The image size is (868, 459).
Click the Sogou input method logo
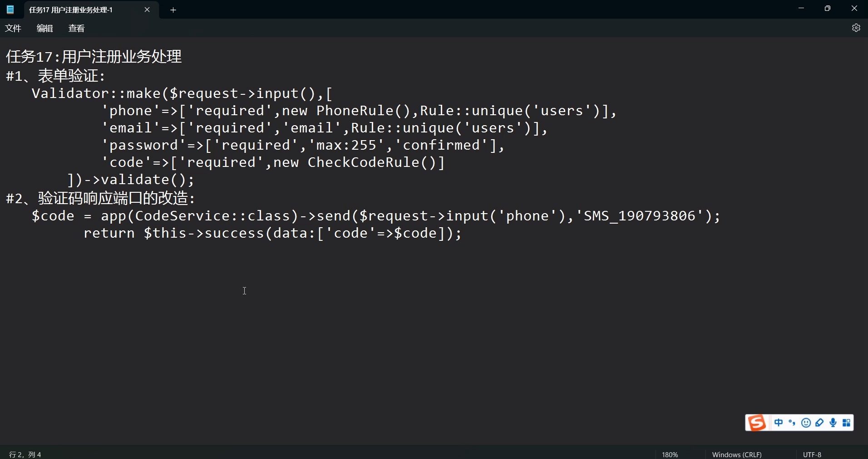coord(757,423)
